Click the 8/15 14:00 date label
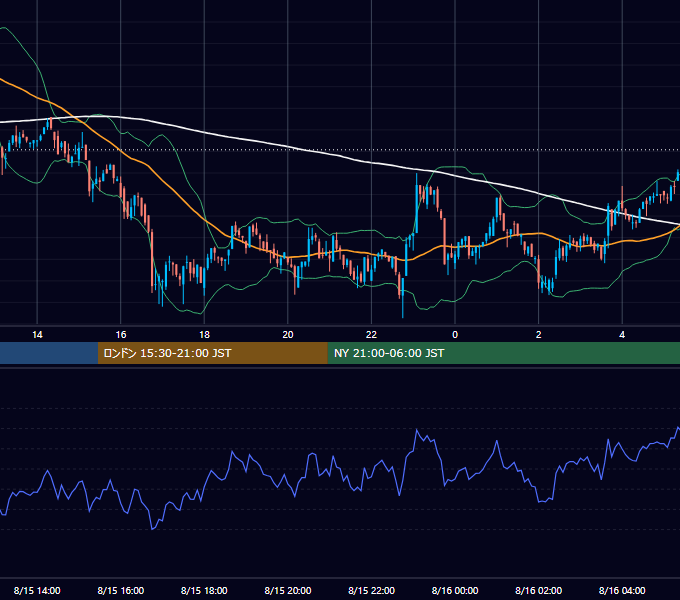This screenshot has height=600, width=680. tap(37, 590)
